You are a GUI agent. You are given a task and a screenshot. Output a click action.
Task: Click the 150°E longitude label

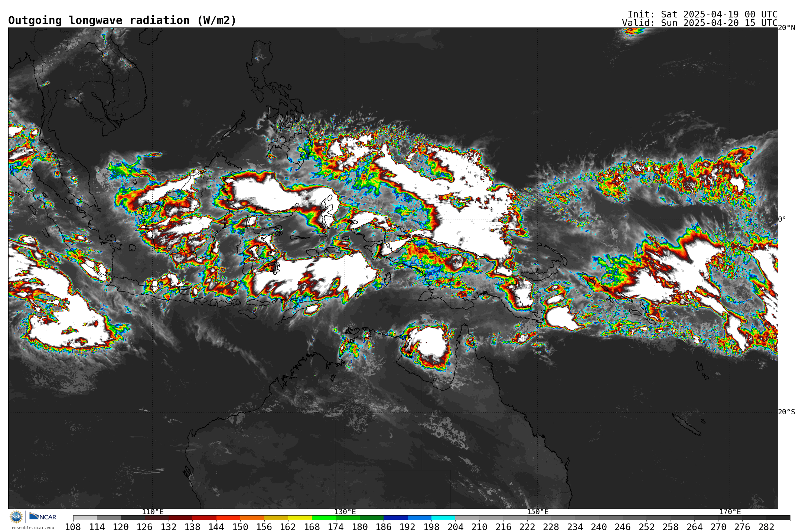click(x=538, y=512)
